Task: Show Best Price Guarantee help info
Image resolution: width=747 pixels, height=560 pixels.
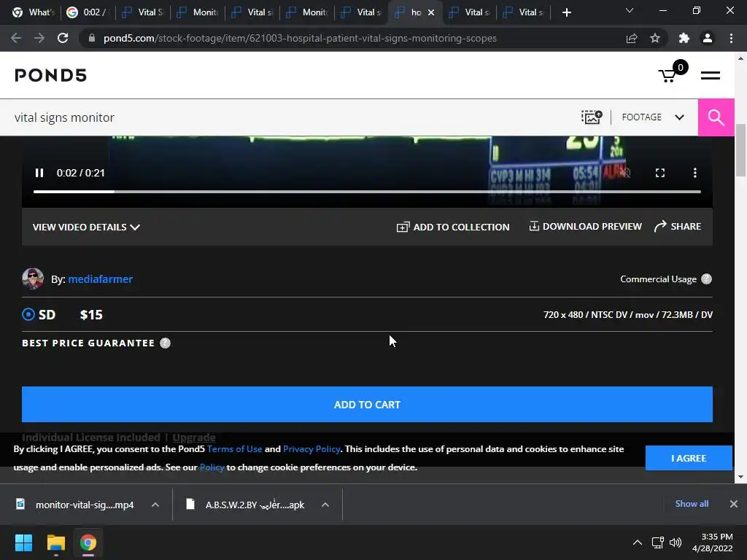Action: pos(166,343)
